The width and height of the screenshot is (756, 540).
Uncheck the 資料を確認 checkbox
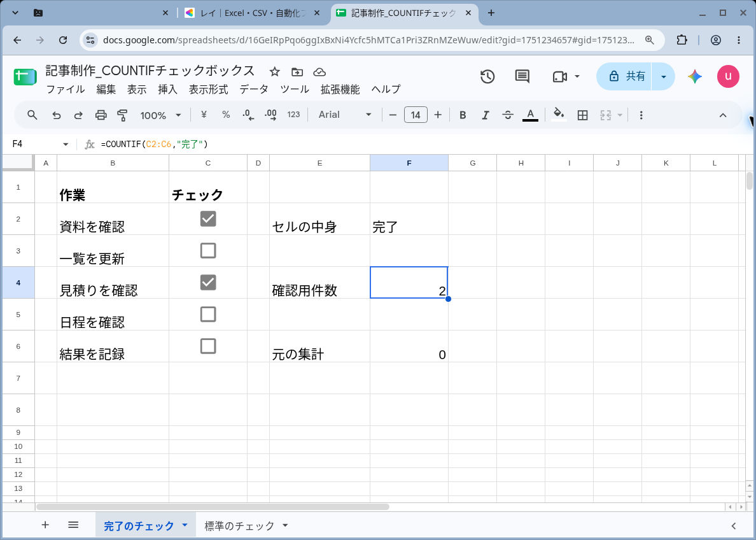208,218
